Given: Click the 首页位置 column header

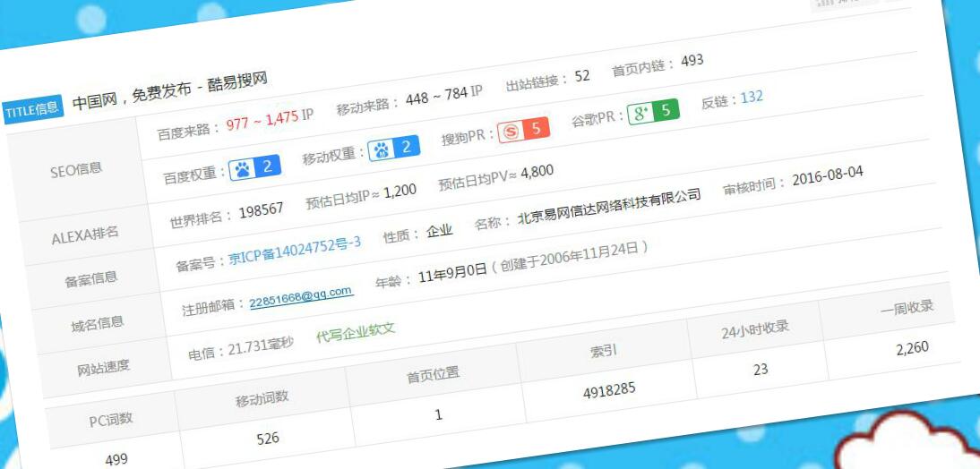Looking at the screenshot, I should coord(434,374).
